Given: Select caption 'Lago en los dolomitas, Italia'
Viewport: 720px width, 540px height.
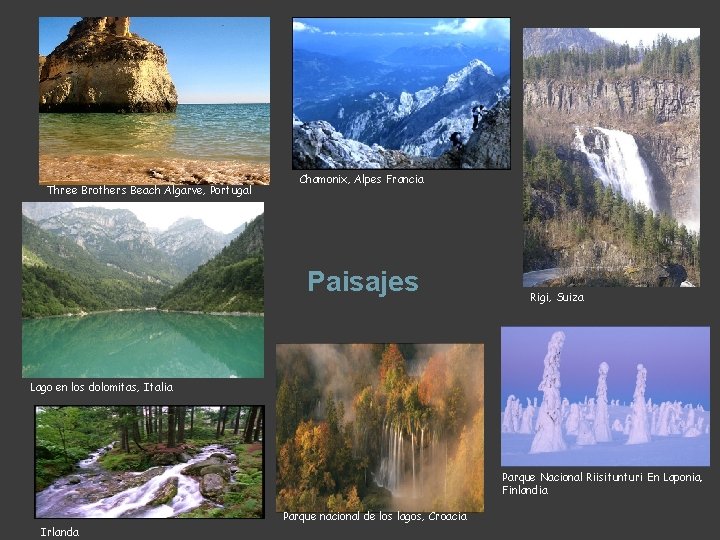Looking at the screenshot, I should pyautogui.click(x=101, y=387).
